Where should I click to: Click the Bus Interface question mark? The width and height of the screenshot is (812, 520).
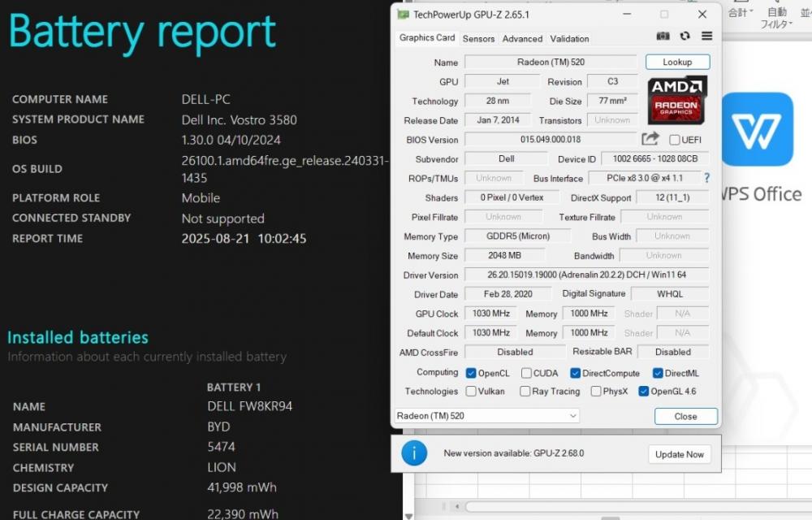point(707,178)
